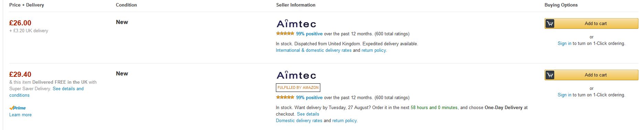Click Sign in under the first Add to cart
644x130 pixels.
pyautogui.click(x=564, y=44)
